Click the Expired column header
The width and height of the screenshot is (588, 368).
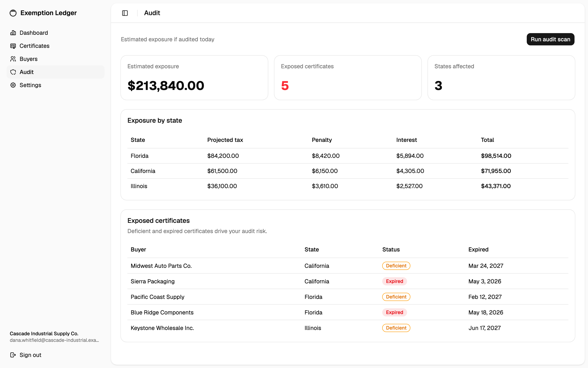(x=478, y=249)
